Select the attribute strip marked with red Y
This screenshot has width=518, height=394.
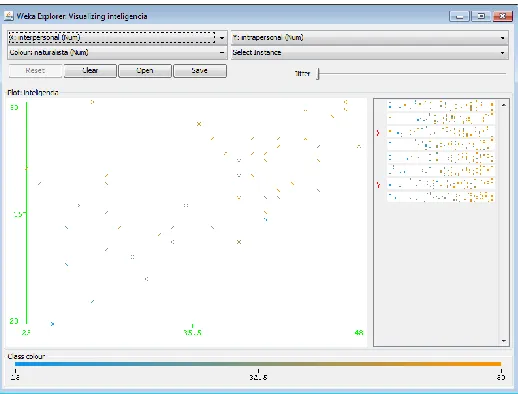(441, 184)
